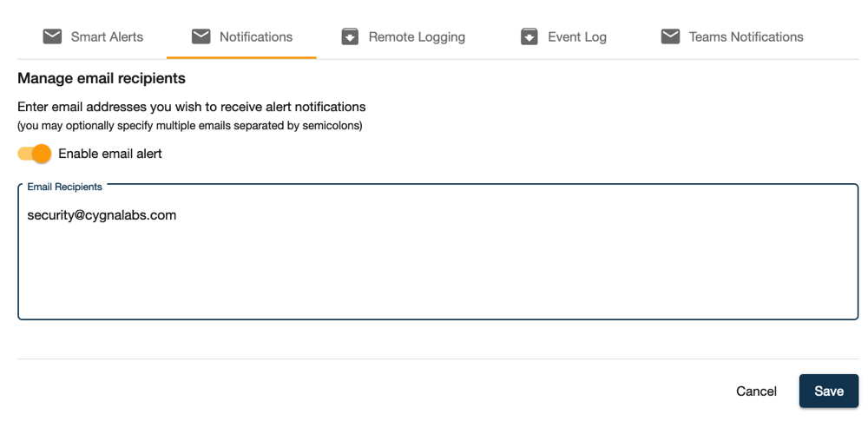Click the 'Manage email recipients' heading
868x421 pixels.
coord(102,78)
